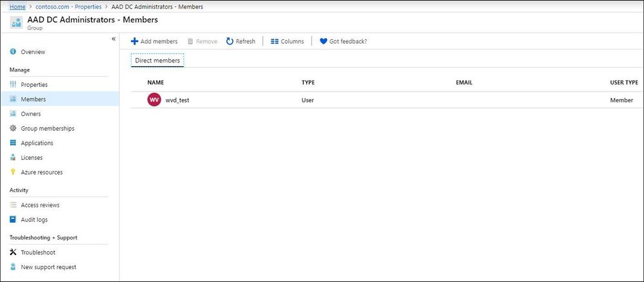This screenshot has width=644, height=282.
Task: Click the New support request icon
Action: [13, 267]
